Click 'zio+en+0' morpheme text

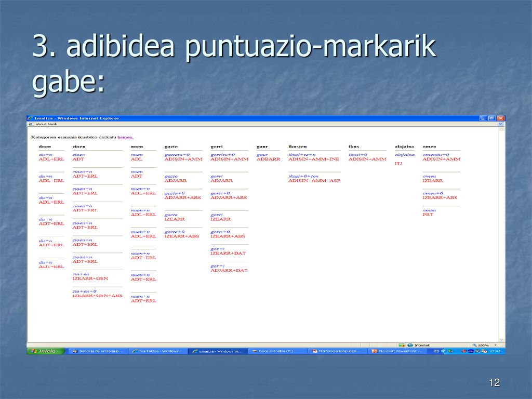84,291
